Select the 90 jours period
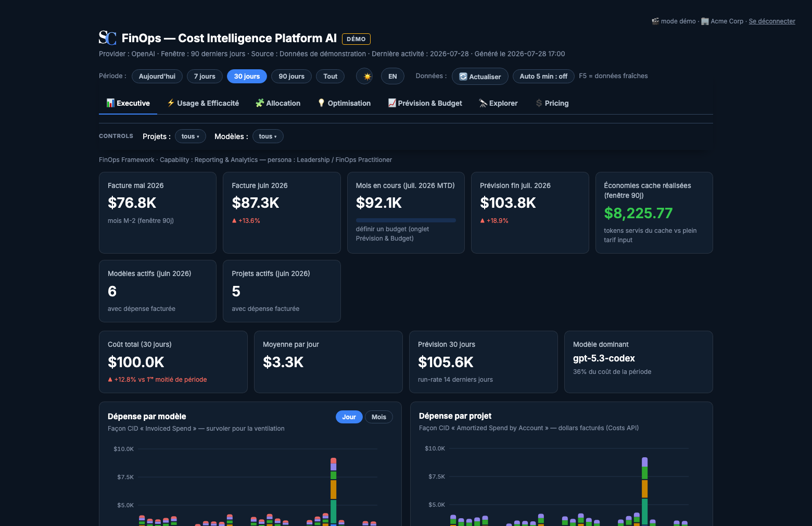This screenshot has width=812, height=526. pyautogui.click(x=291, y=76)
